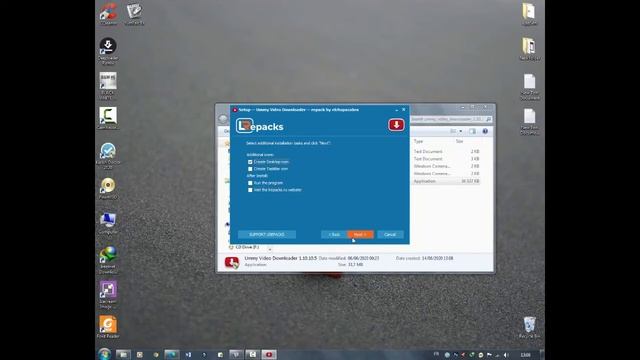Select the first Windows Command Script row
This screenshot has height=360, width=640.
click(446, 166)
